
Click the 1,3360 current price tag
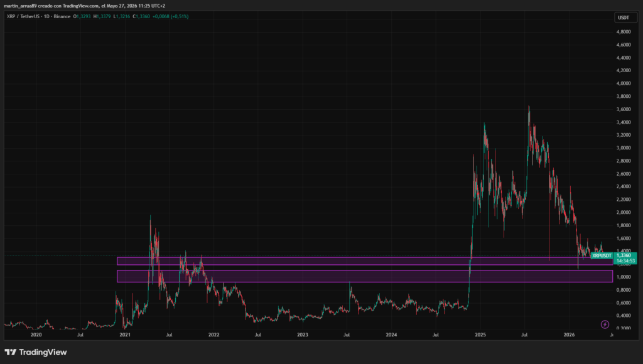point(625,255)
